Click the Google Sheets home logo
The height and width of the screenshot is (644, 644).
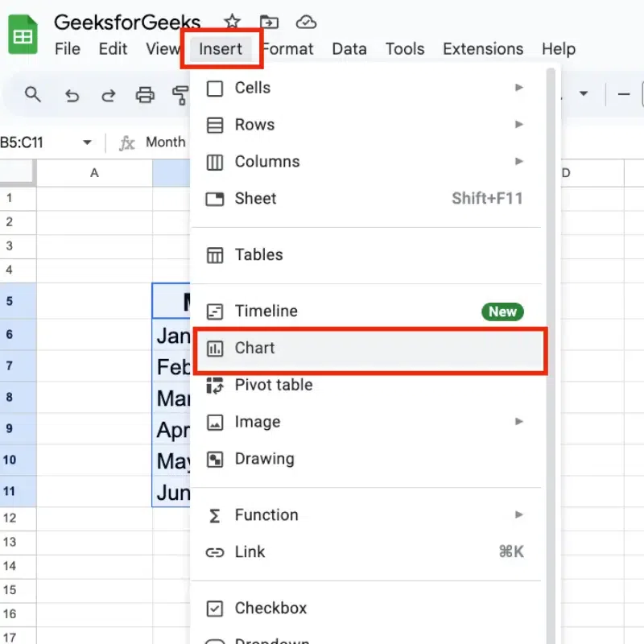23,34
